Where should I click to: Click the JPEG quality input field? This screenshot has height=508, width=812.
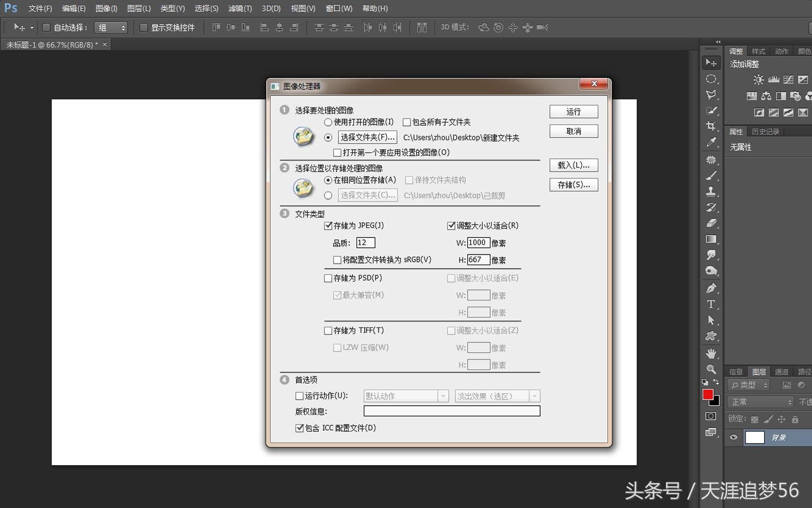tap(365, 243)
